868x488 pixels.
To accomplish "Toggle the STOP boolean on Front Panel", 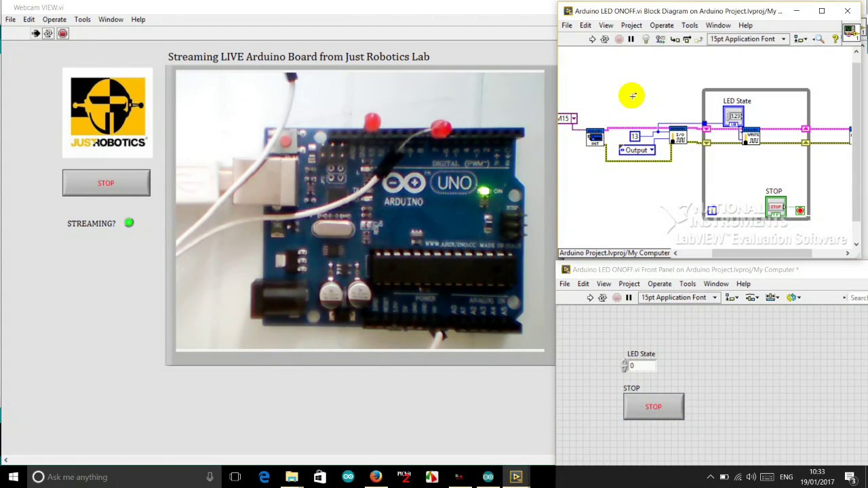I will 654,407.
